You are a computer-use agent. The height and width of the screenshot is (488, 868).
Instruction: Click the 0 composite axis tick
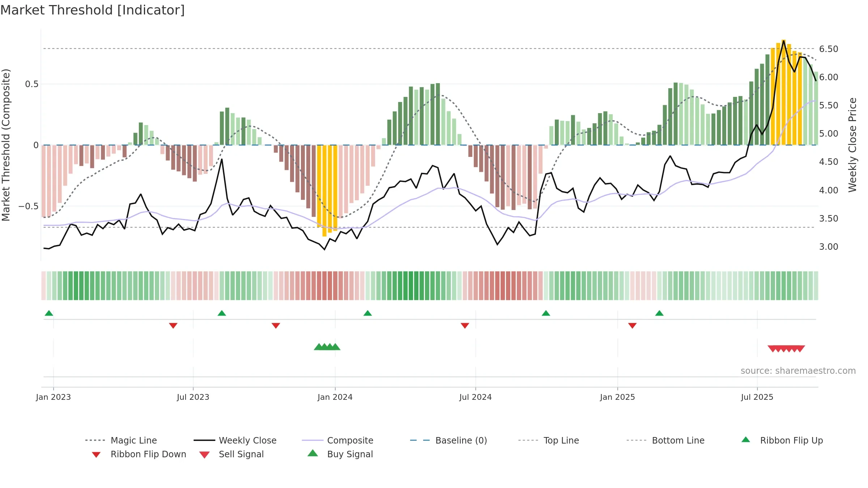click(36, 145)
